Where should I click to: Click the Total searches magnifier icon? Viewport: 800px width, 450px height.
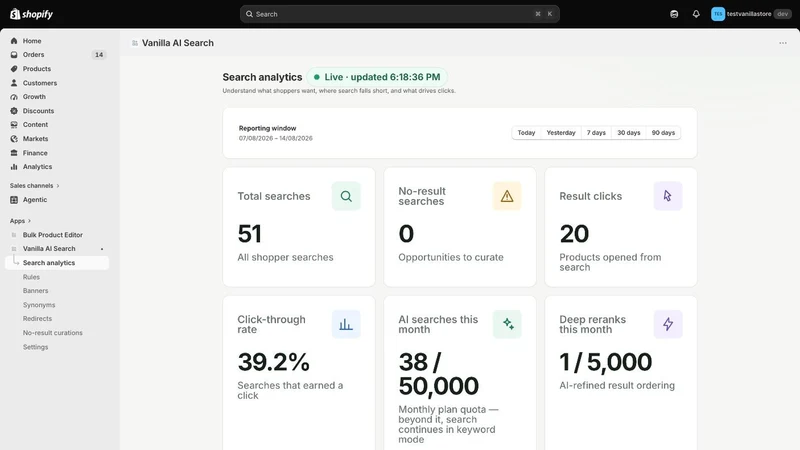(346, 196)
